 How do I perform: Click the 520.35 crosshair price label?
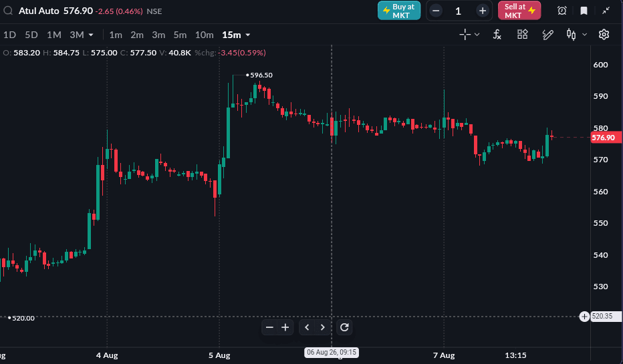606,317
